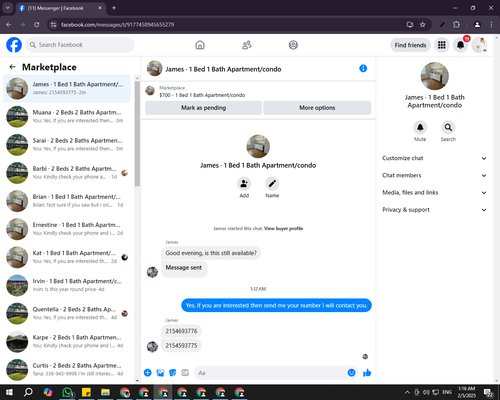Click the More options button
500x400 pixels.
point(317,108)
